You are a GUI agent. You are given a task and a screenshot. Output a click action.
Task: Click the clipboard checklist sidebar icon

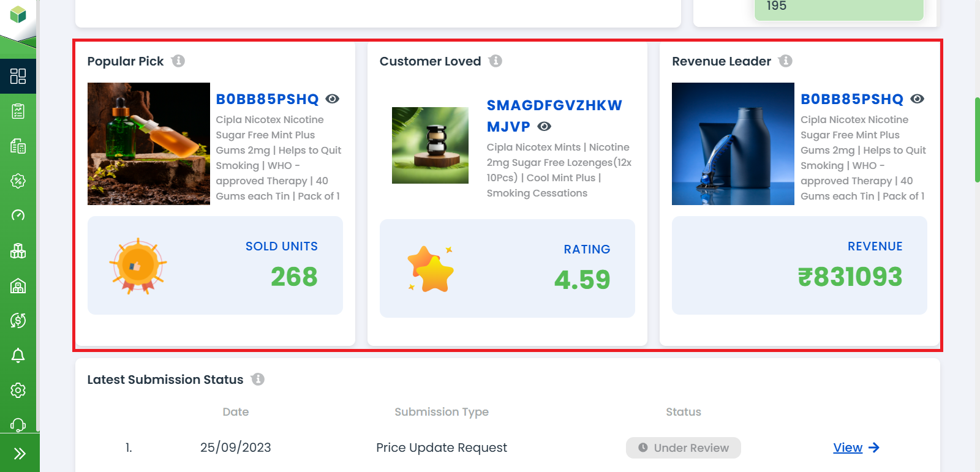click(18, 111)
